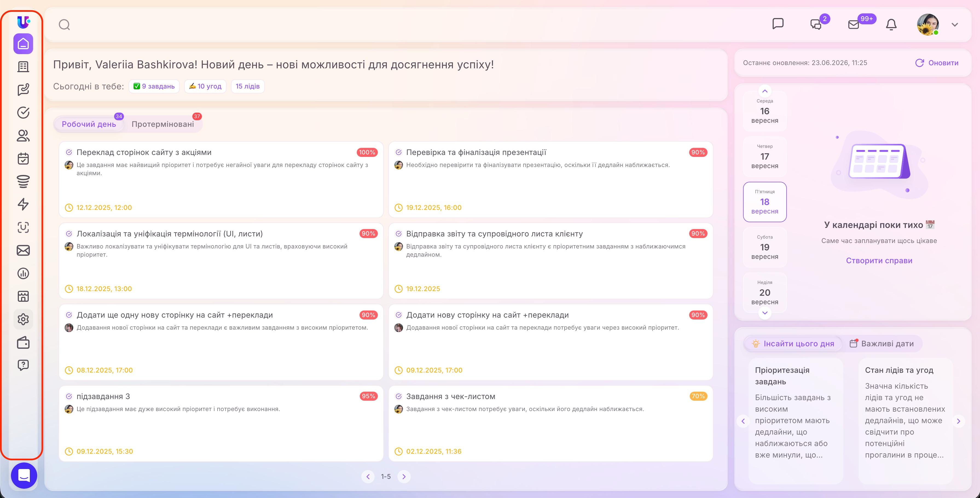Click the user avatar photo
Screen dimensions: 980x498
point(928,25)
